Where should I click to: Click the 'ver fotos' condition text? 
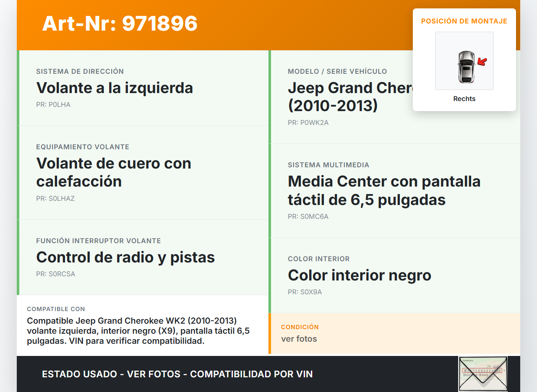tap(299, 339)
